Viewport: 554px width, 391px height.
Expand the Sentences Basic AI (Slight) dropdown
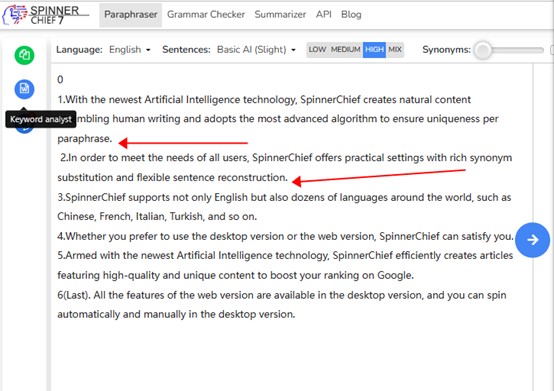pos(256,49)
